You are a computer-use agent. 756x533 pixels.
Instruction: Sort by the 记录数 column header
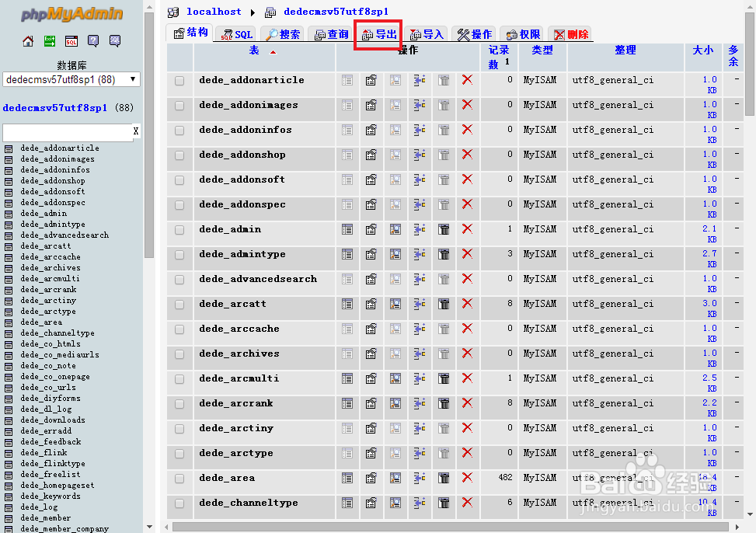point(498,57)
